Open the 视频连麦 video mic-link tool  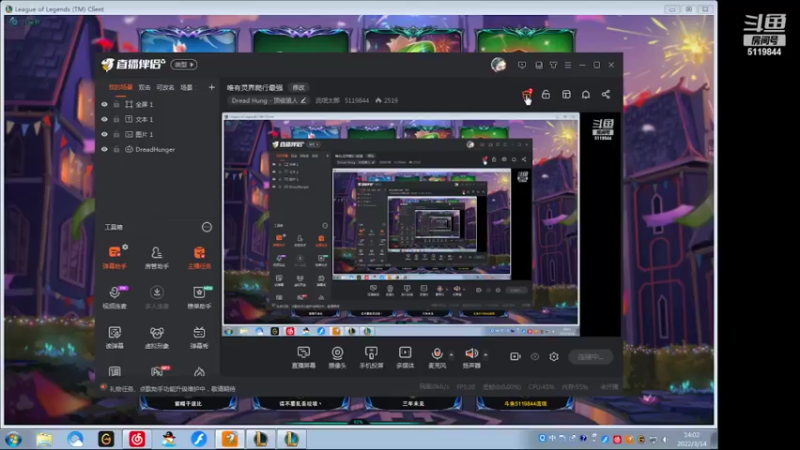[x=115, y=296]
